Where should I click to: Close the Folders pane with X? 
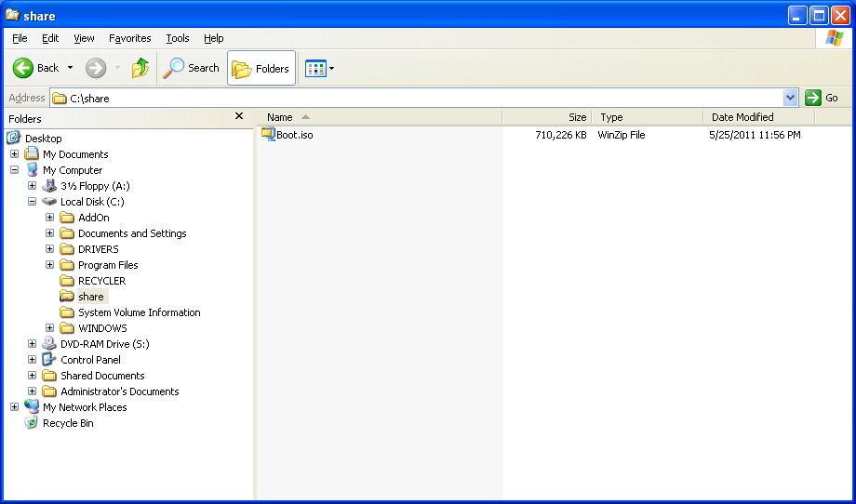click(x=239, y=116)
